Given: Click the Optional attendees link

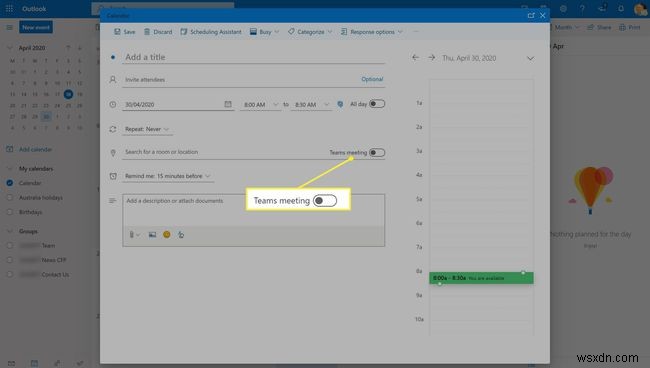Looking at the screenshot, I should (372, 79).
